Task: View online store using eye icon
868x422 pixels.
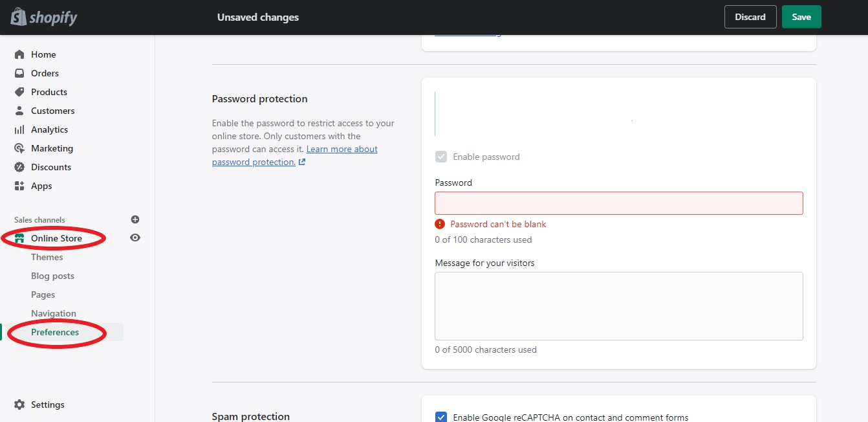Action: point(135,238)
